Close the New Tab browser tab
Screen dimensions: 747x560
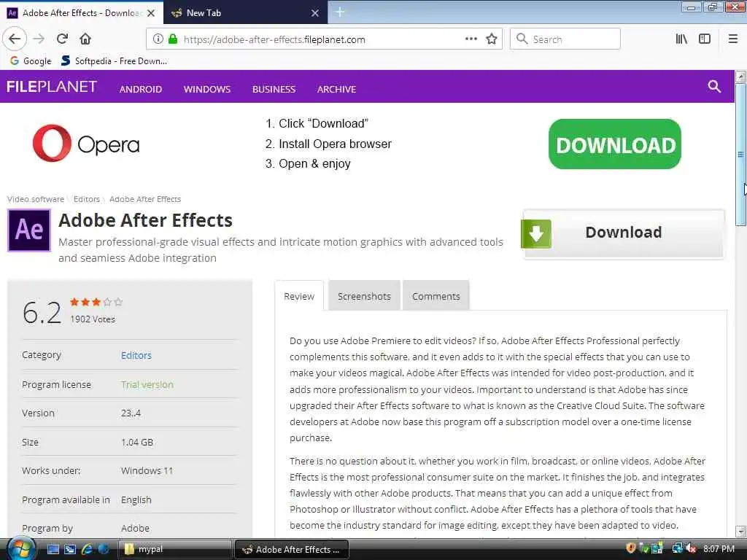(315, 13)
